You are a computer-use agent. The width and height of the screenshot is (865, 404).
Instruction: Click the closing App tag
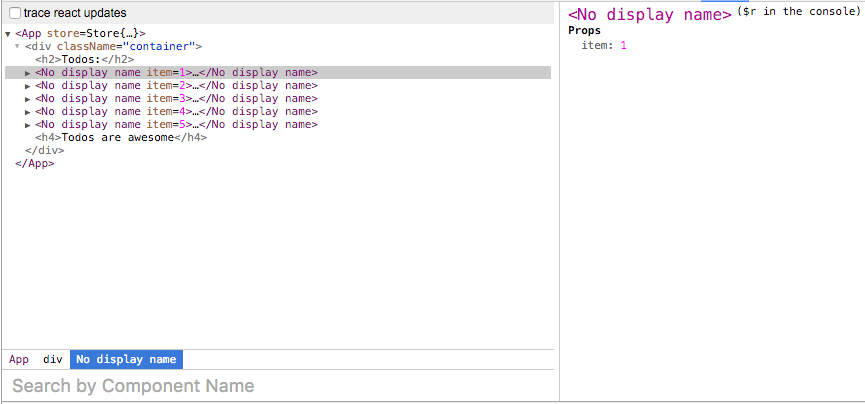35,164
